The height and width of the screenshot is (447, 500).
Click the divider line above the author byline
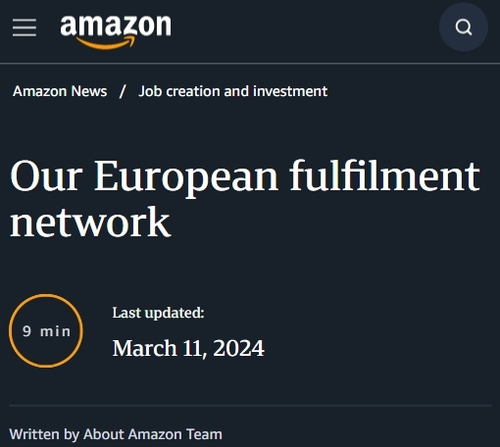(x=250, y=406)
